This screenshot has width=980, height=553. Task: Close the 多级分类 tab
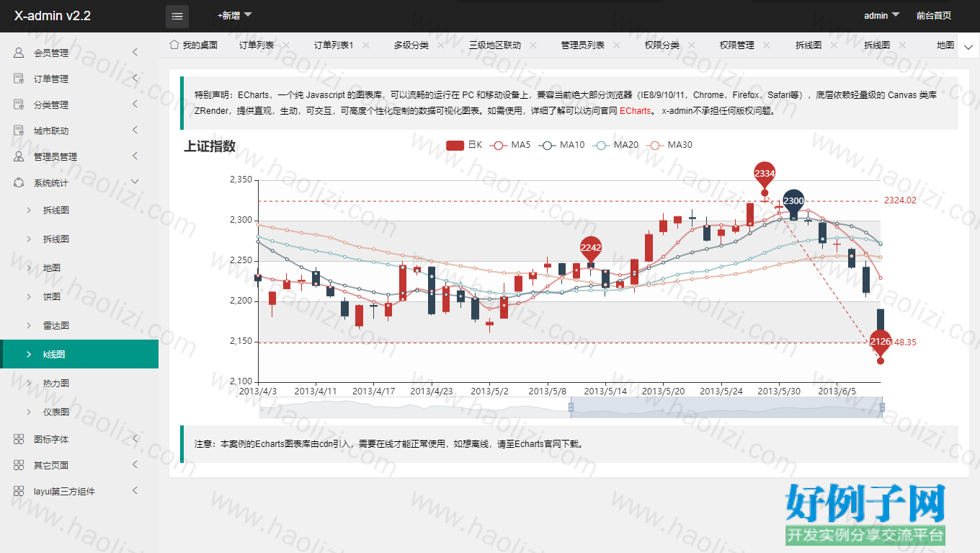441,45
